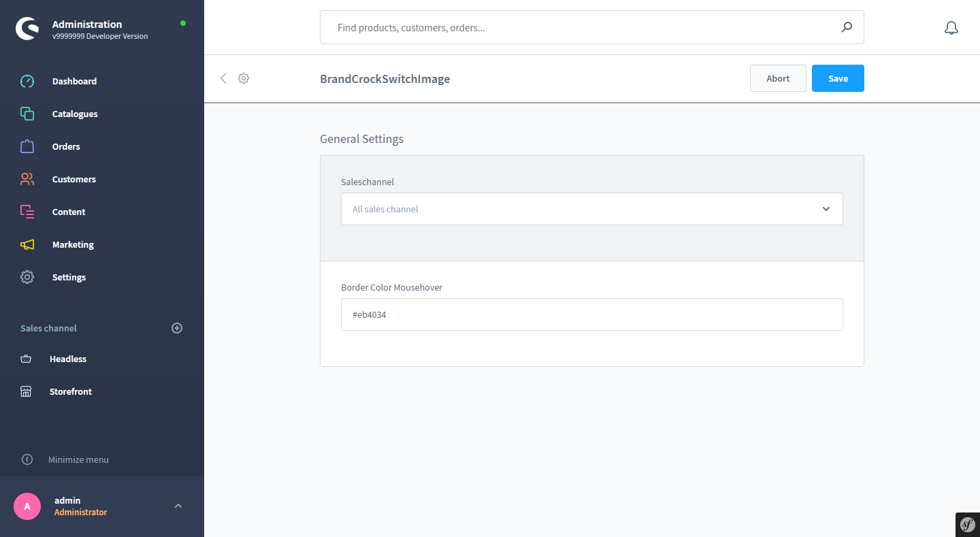This screenshot has height=537, width=980.
Task: Click the Customers people icon
Action: [27, 179]
